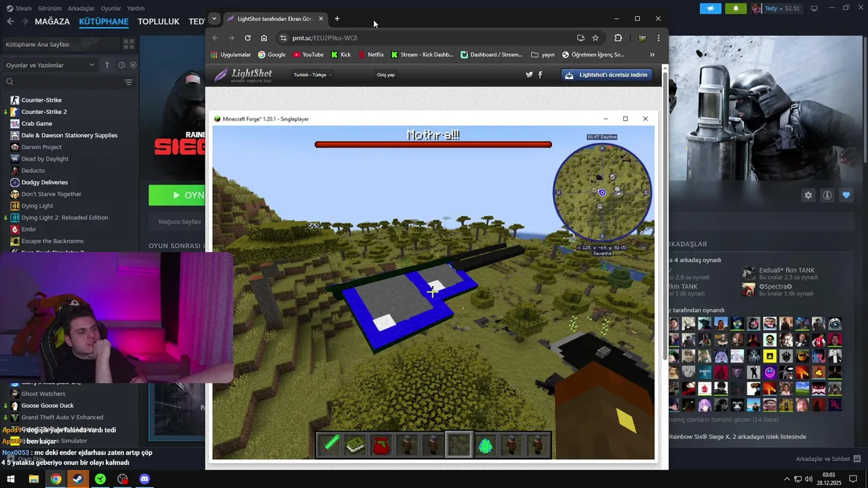Open Steam notifications bell icon
The width and height of the screenshot is (868, 488).
(736, 9)
